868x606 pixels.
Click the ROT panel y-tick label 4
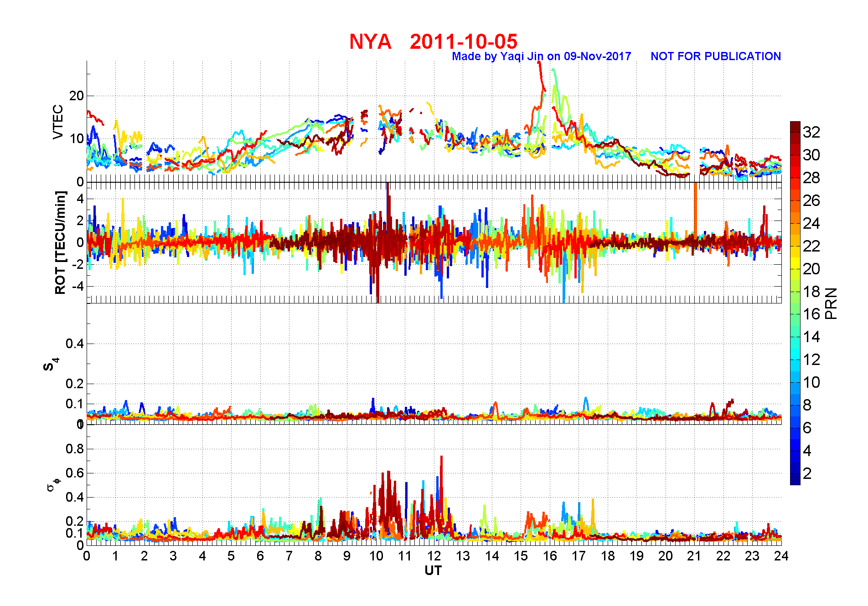tap(80, 199)
